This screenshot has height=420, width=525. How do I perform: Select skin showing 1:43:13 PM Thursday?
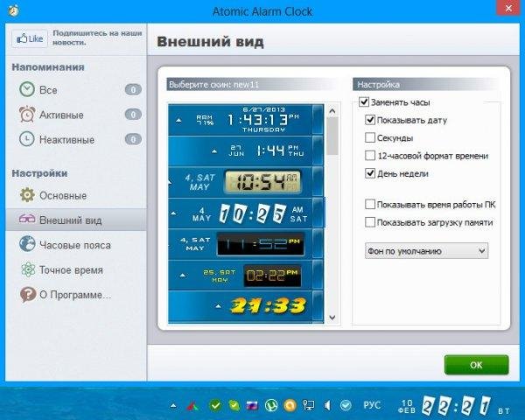point(245,120)
